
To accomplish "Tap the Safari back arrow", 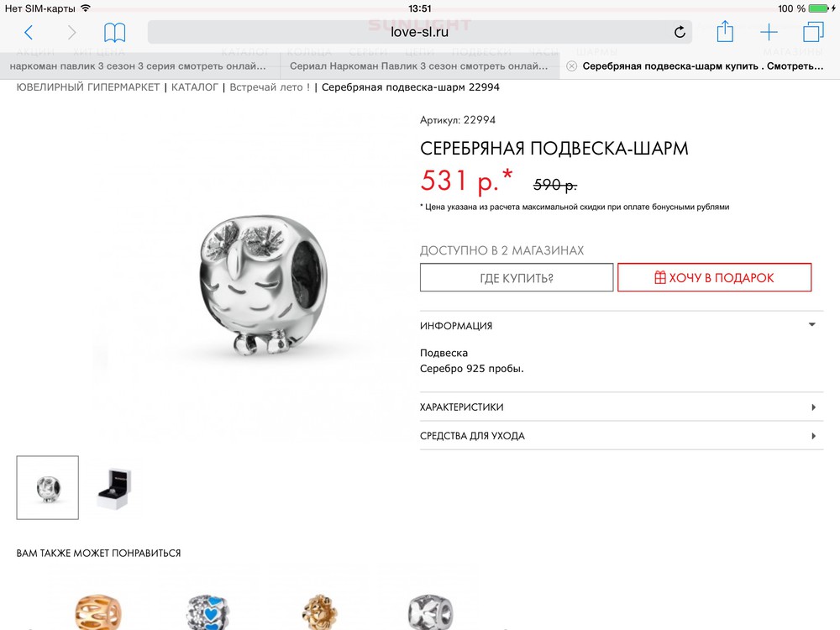I will tap(29, 33).
